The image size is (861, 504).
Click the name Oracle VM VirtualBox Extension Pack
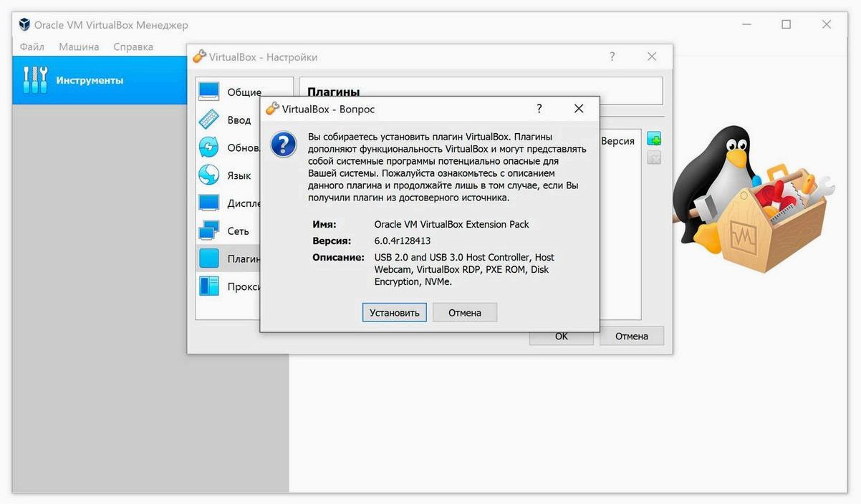click(451, 224)
